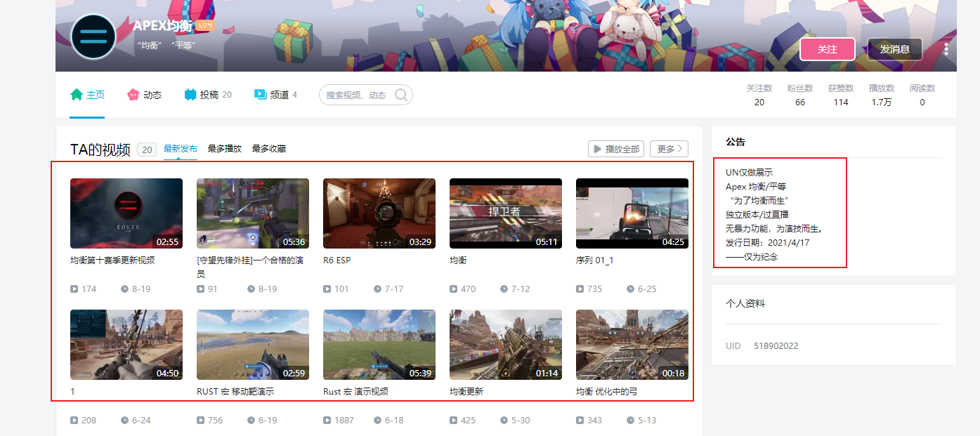980x436 pixels.
Task: Click the “均衡” “平等” signature text
Action: 166,45
